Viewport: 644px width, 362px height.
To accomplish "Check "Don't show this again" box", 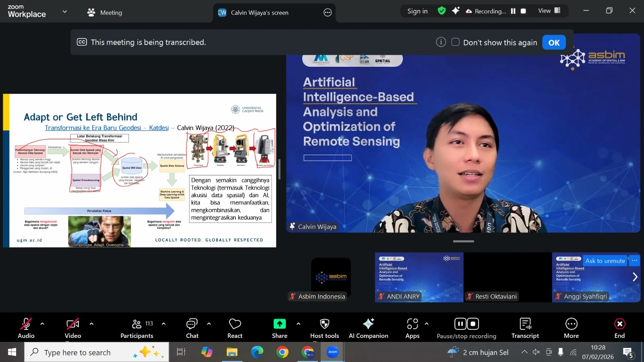I will coord(456,42).
